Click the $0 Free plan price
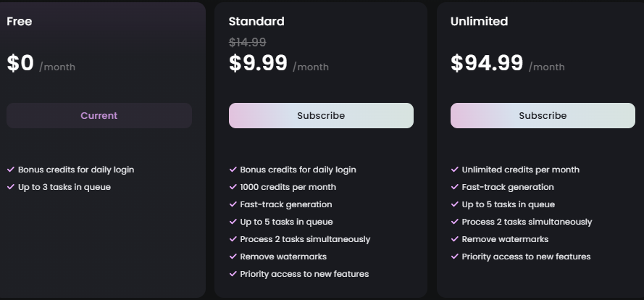This screenshot has width=644, height=300. click(20, 63)
